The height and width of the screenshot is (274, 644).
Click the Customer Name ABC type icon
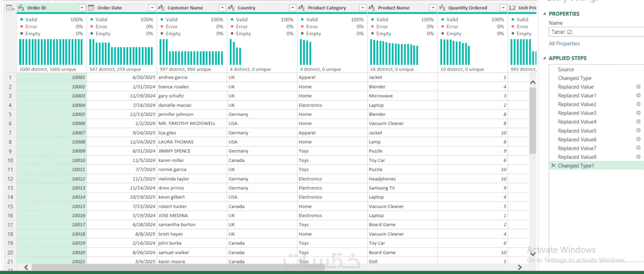(162, 8)
